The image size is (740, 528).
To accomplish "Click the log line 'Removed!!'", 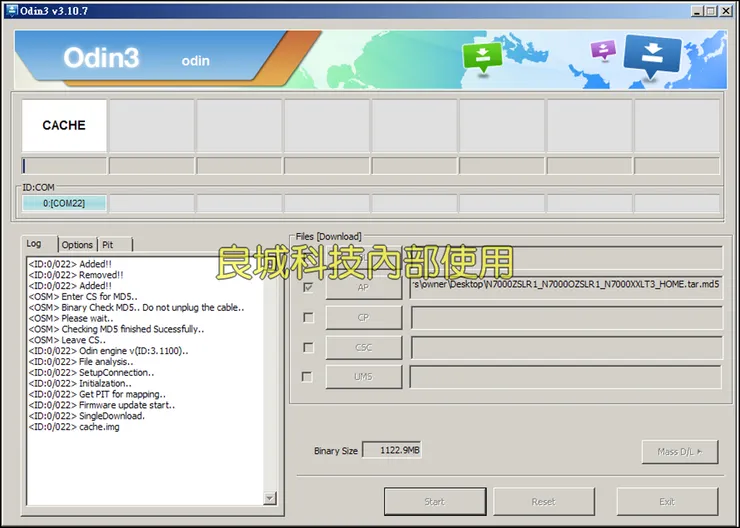I will tap(76, 275).
